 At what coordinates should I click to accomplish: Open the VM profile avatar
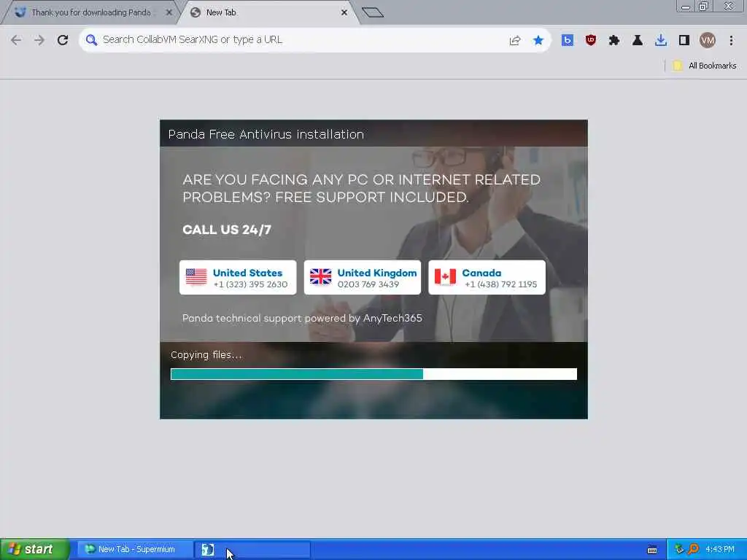coord(708,41)
